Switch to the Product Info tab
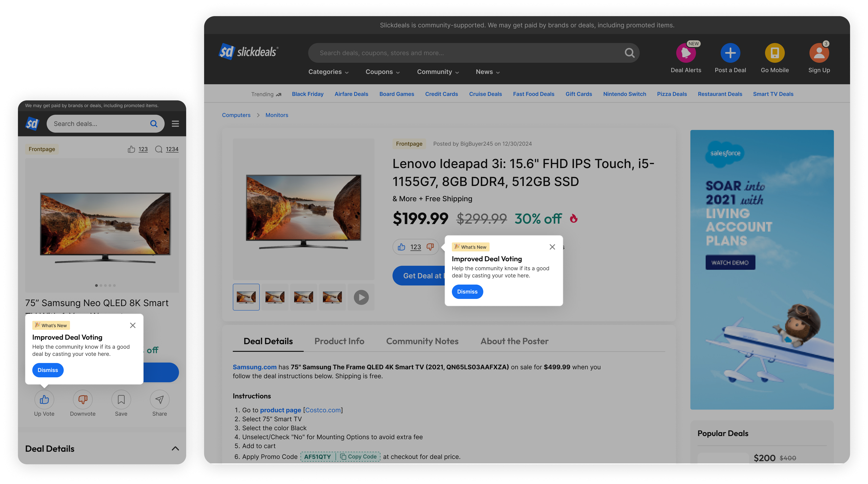The image size is (868, 484). [x=339, y=341]
